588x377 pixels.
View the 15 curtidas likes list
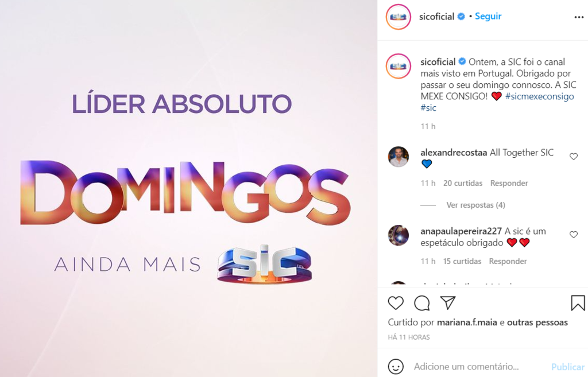[462, 261]
